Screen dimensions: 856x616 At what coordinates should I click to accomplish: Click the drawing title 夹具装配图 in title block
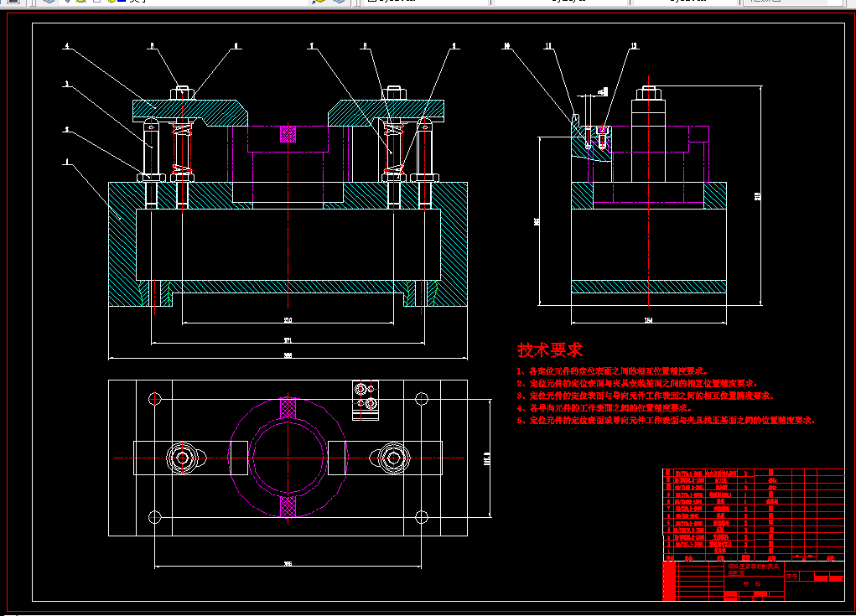pyautogui.click(x=754, y=570)
